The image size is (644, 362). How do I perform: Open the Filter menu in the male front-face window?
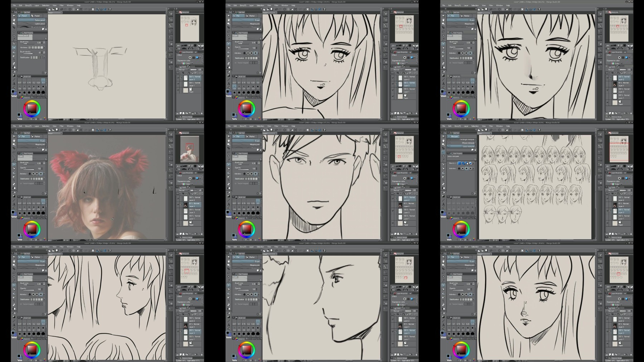pyautogui.click(x=276, y=126)
